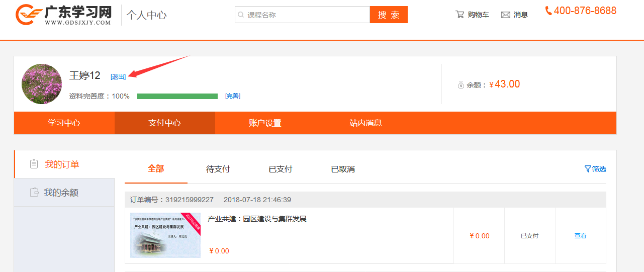
Task: Select the 已取消 orders tab
Action: (343, 169)
